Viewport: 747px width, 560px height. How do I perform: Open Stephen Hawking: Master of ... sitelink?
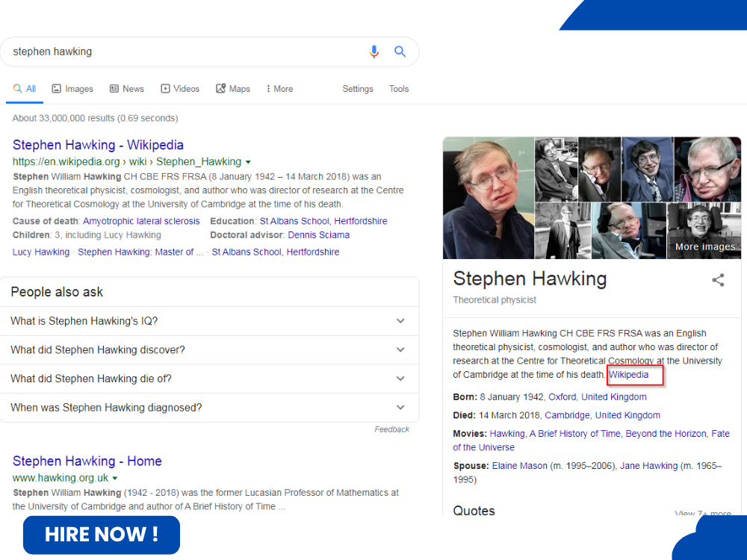pos(140,252)
